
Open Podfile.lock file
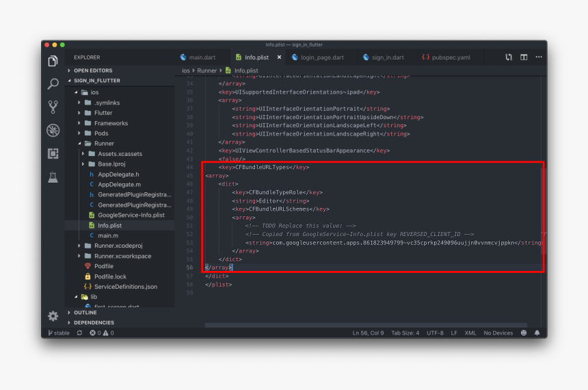coord(120,276)
